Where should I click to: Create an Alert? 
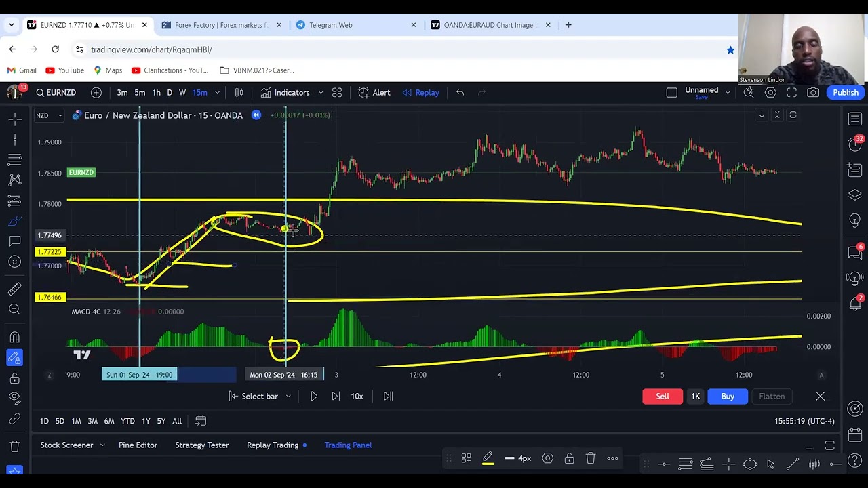pos(374,93)
